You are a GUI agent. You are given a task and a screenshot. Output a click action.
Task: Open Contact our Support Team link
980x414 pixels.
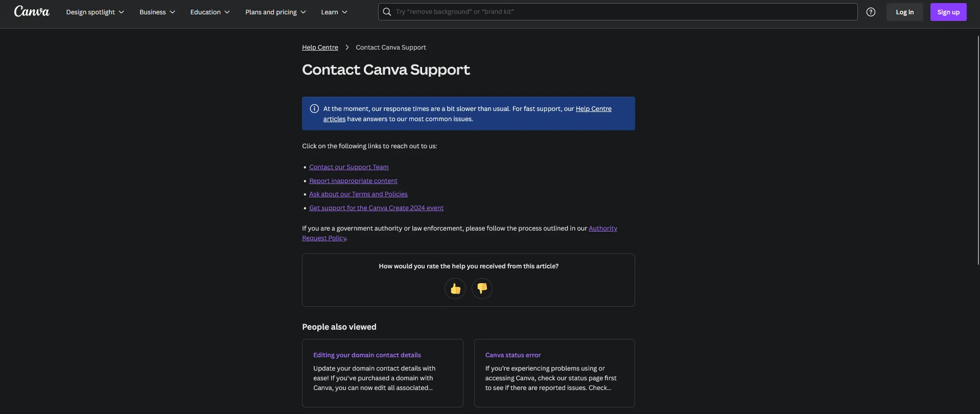pyautogui.click(x=349, y=167)
